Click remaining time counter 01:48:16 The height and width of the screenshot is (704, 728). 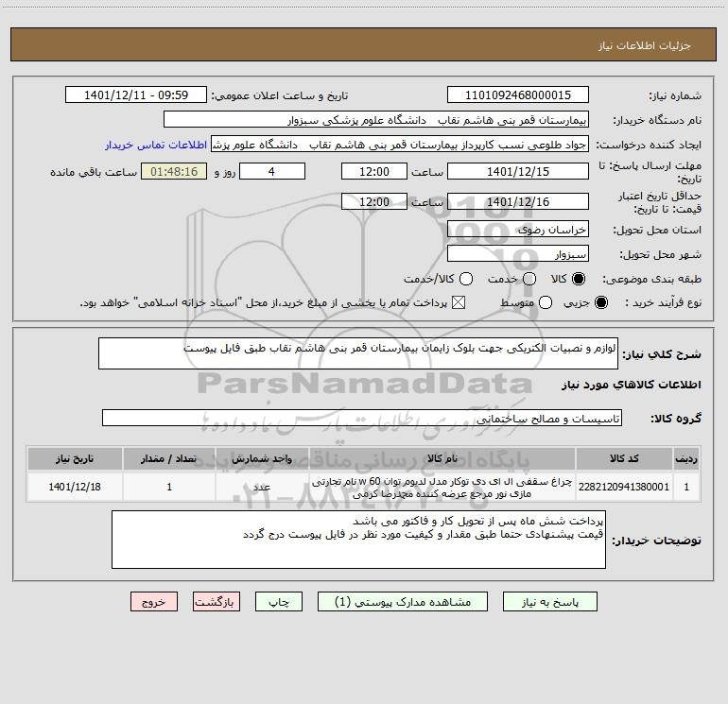174,171
